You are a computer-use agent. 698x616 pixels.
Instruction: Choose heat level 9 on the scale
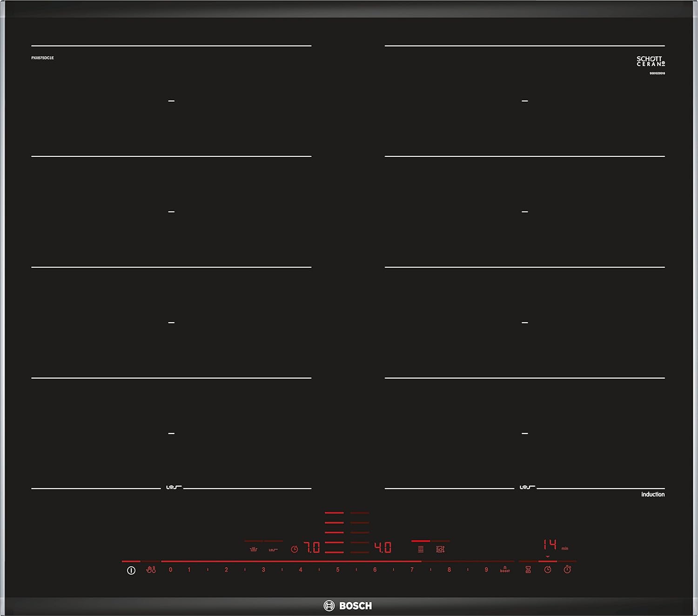(486, 569)
